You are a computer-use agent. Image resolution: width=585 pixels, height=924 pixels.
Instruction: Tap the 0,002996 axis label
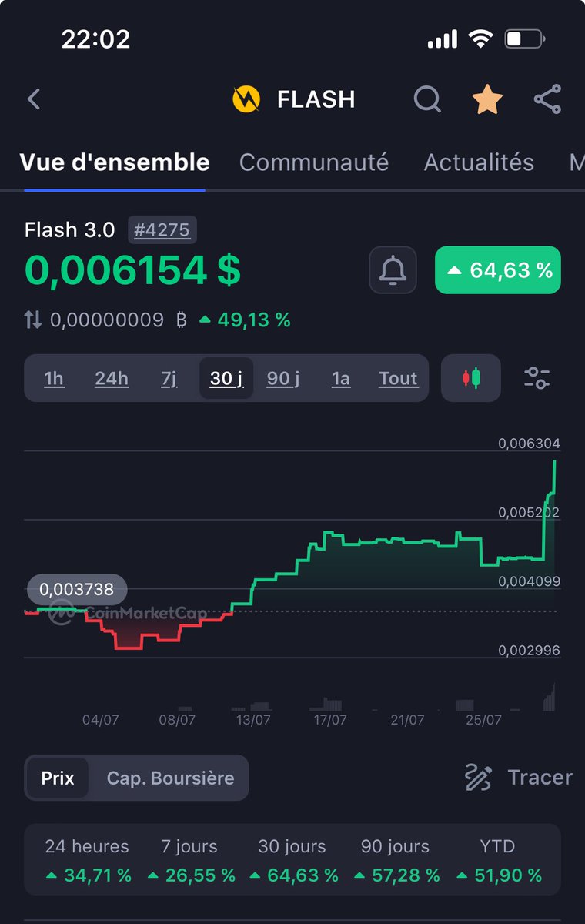(x=529, y=651)
